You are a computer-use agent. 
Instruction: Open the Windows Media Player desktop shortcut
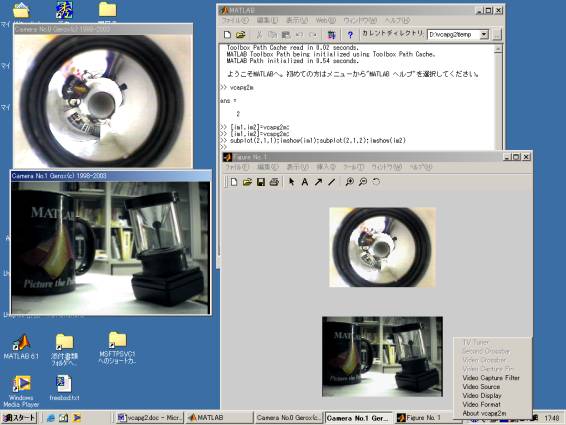(x=21, y=391)
